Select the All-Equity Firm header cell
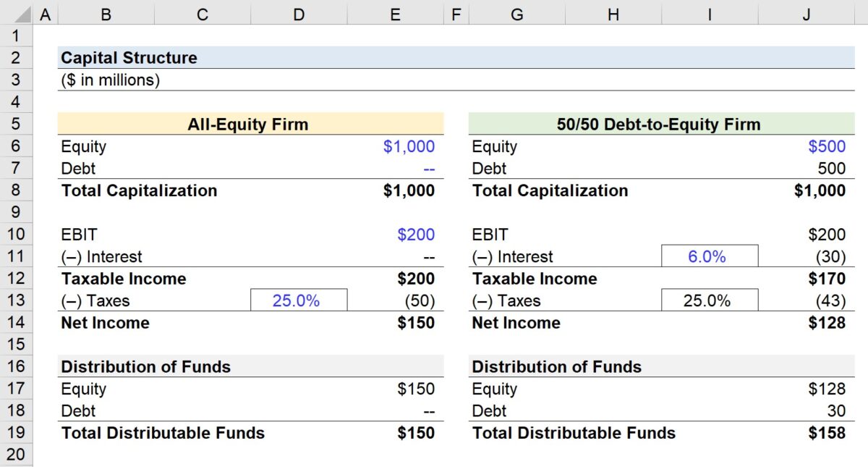868x467 pixels. click(248, 124)
